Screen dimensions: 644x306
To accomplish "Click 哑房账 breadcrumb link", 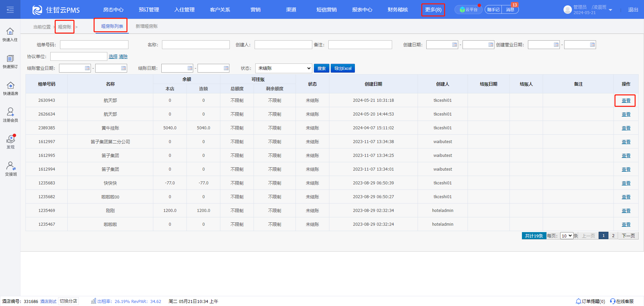I will coord(65,27).
